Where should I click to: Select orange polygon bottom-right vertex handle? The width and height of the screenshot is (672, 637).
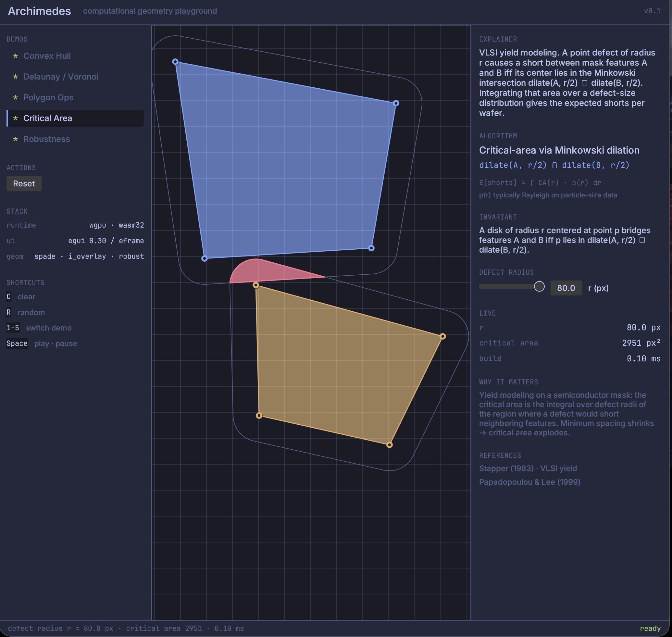pyautogui.click(x=390, y=445)
